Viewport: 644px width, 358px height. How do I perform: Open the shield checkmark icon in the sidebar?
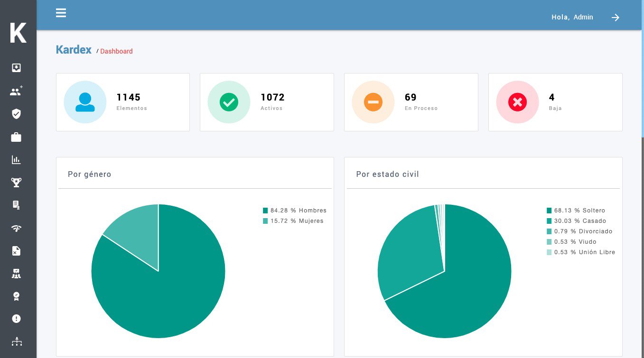coord(16,114)
